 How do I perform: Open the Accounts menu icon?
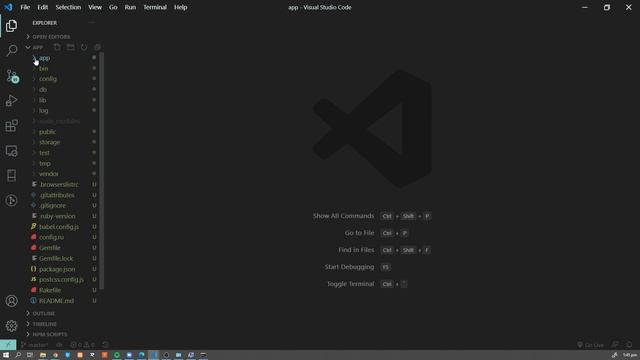click(11, 301)
